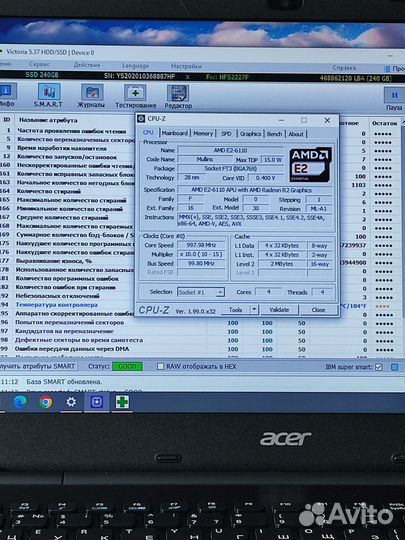Click the Core Speed value field

pyautogui.click(x=201, y=245)
